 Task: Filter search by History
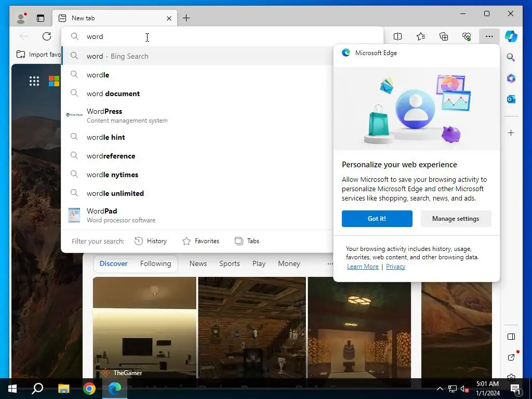(151, 241)
